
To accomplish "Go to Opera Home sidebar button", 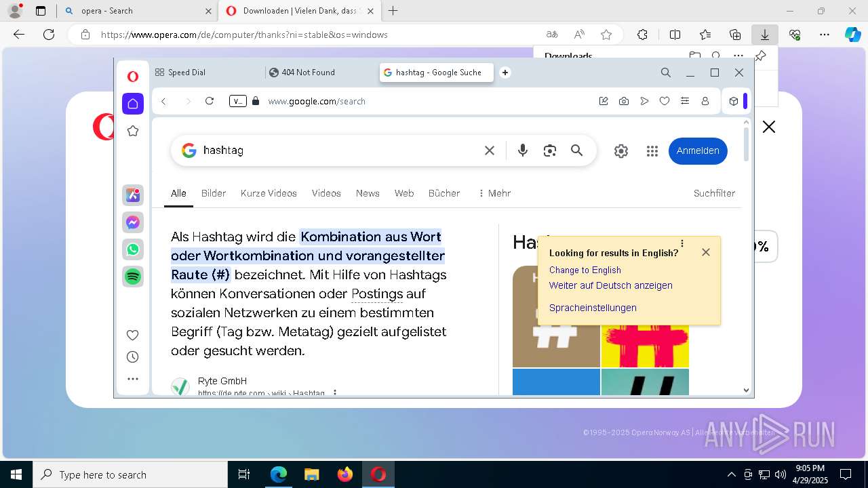I will 133,104.
